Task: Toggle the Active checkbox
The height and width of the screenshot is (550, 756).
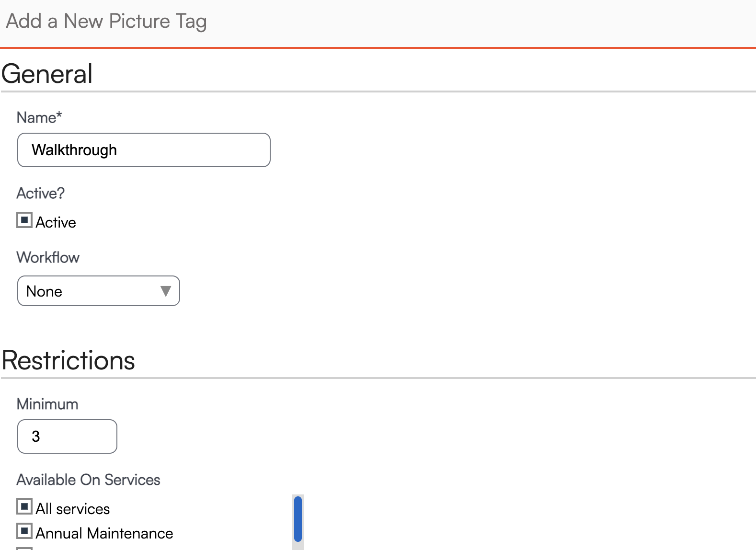Action: click(x=24, y=220)
